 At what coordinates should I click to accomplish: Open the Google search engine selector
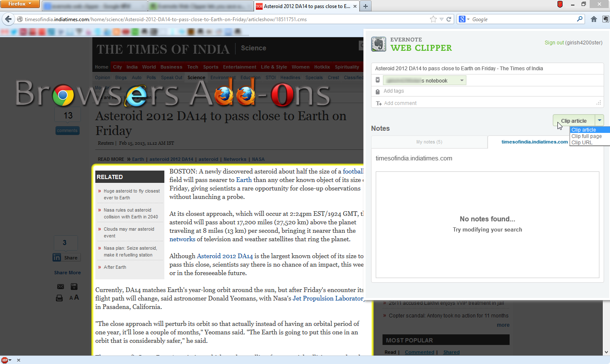464,19
